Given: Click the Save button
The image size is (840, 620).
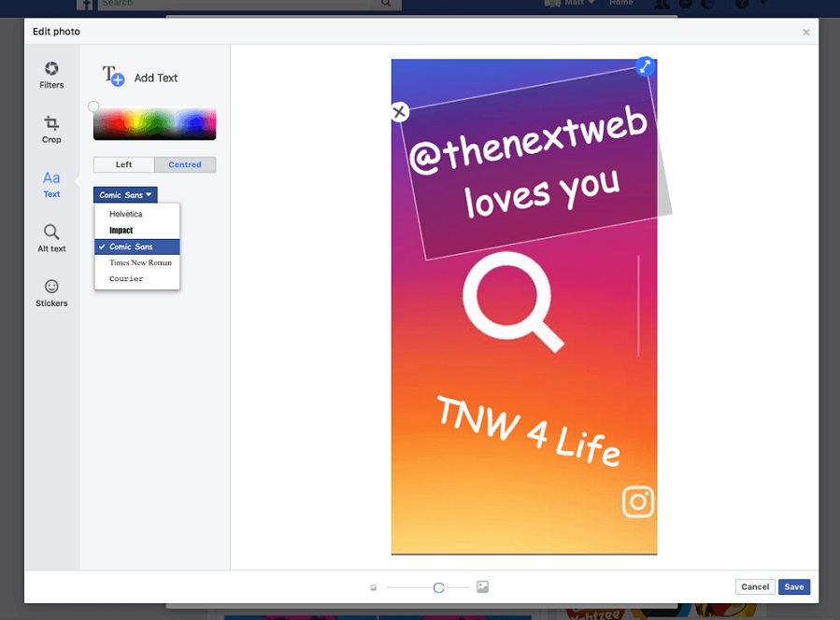Looking at the screenshot, I should (794, 586).
